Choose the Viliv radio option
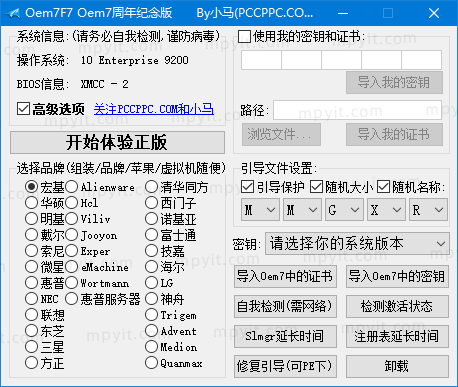Screen dimensions: 458x387 point(71,219)
